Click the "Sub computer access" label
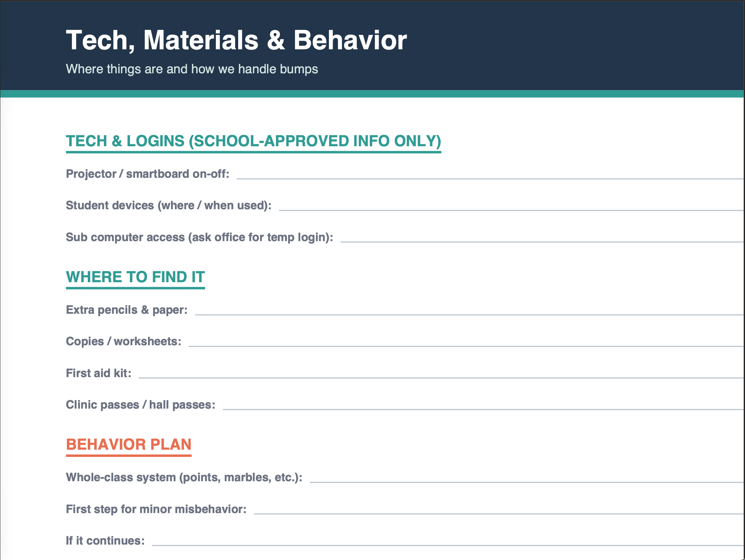This screenshot has width=745, height=560. tap(199, 237)
